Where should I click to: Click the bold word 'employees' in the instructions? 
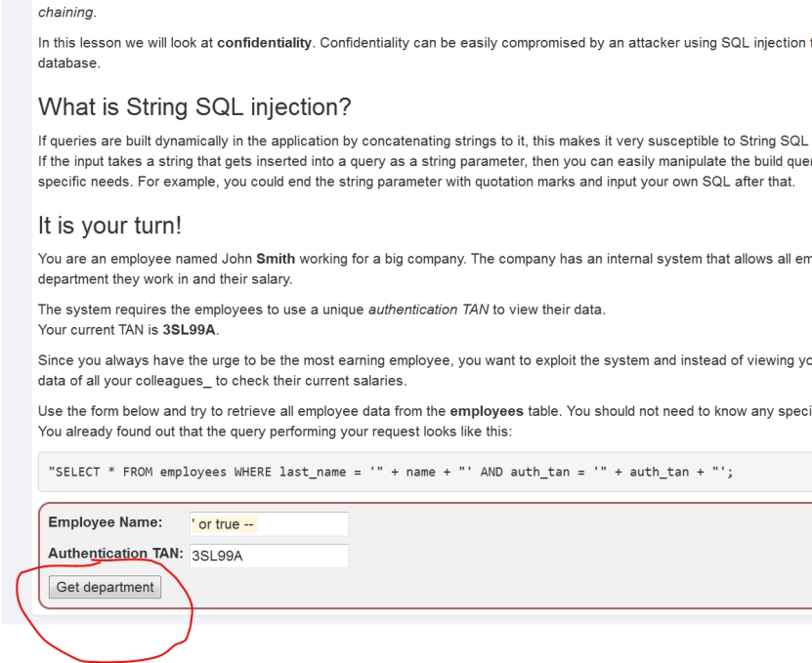[x=487, y=411]
